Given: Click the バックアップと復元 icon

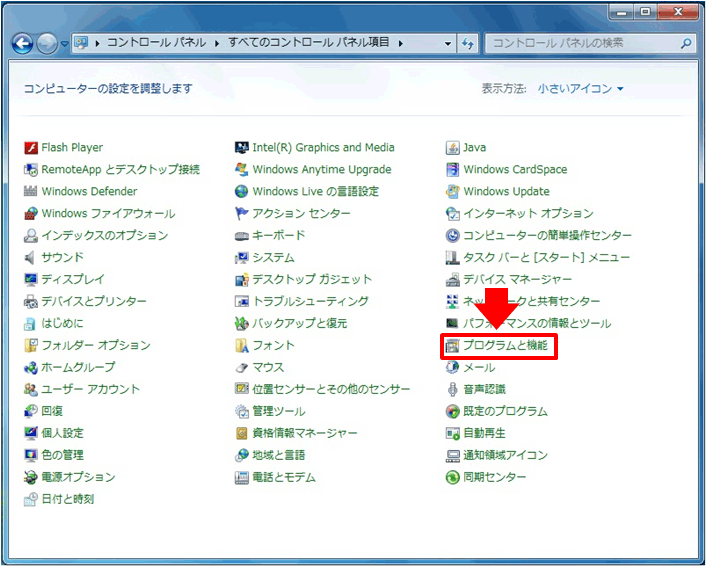Looking at the screenshot, I should [242, 324].
